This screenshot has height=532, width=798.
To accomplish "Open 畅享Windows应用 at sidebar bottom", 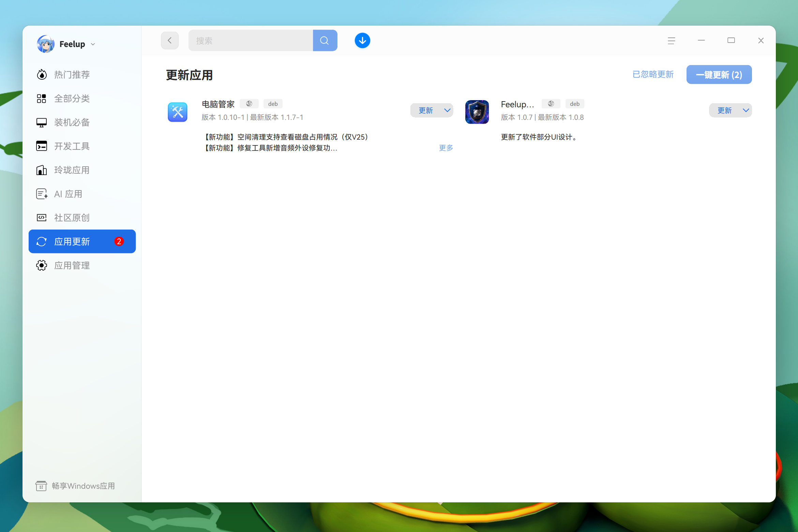I will (x=75, y=486).
